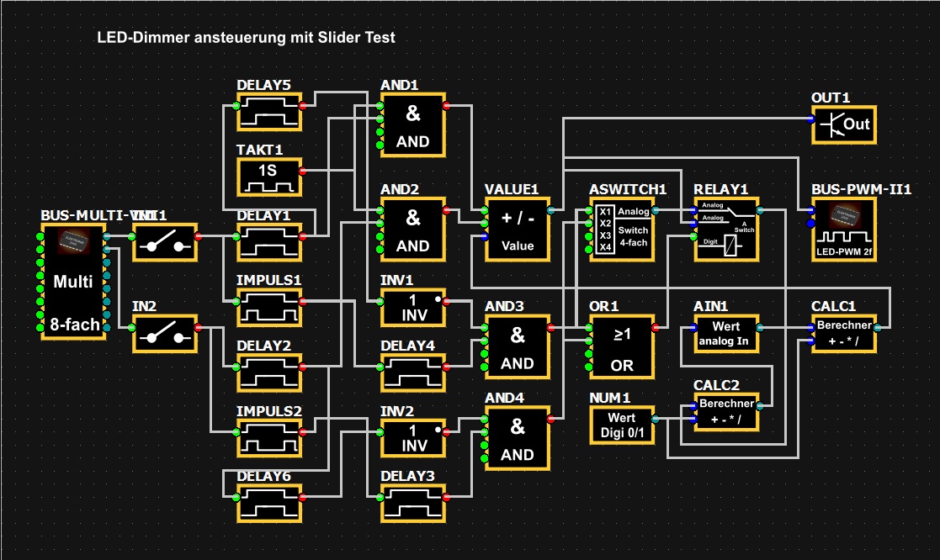Click the ASWITCH1 4-fach analog switch
This screenshot has height=560, width=940.
pyautogui.click(x=621, y=230)
